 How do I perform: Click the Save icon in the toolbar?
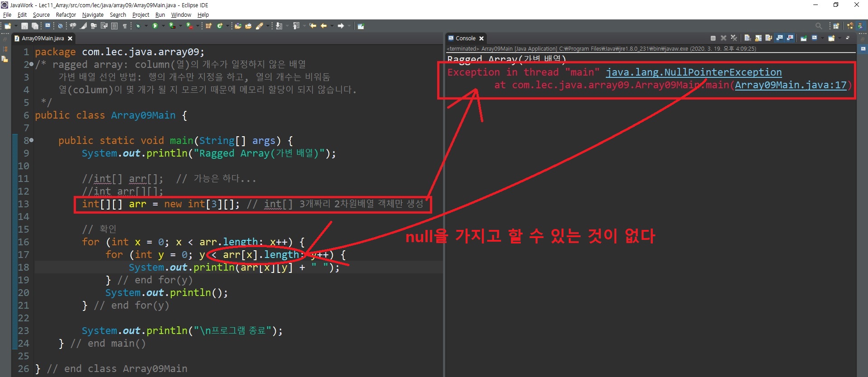[24, 26]
